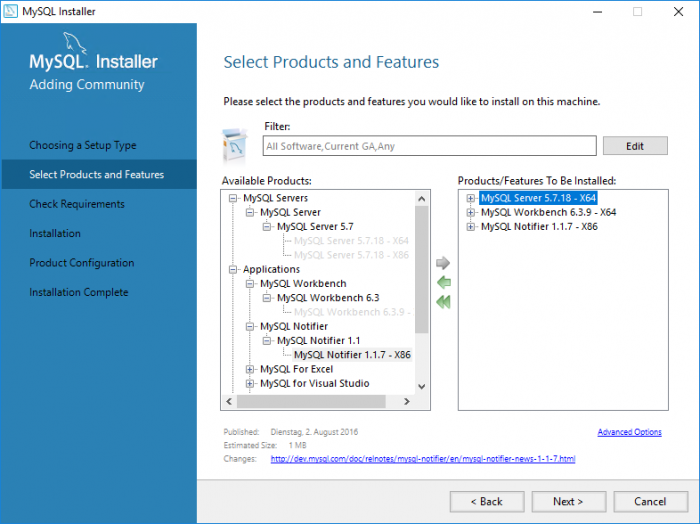Expand MySQL Notifier 1.1.7 - X86 to-install node

tap(470, 227)
